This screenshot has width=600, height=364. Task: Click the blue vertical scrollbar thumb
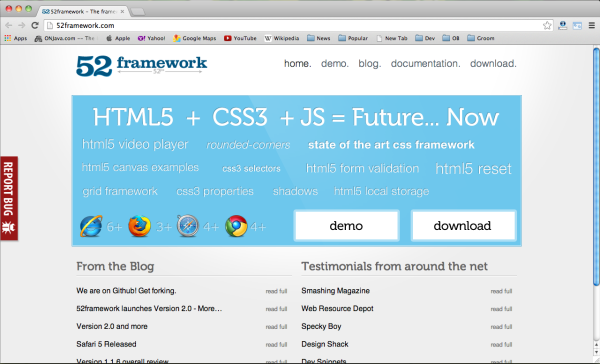[596, 166]
